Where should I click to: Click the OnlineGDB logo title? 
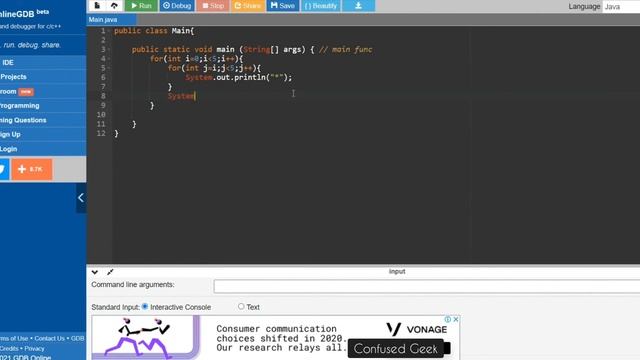click(24, 13)
